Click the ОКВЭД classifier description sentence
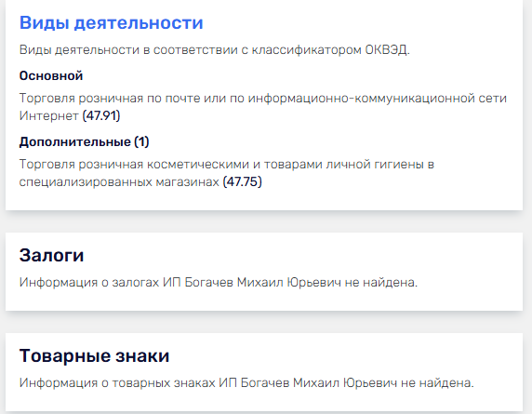 [215, 50]
